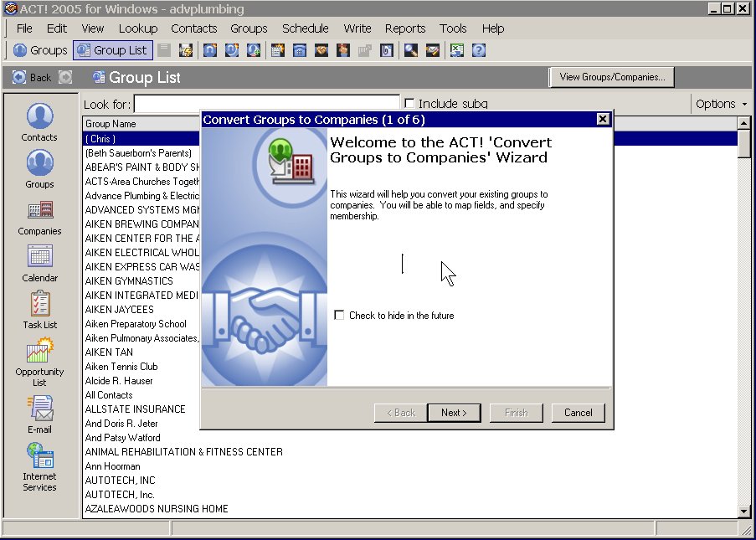This screenshot has width=756, height=540.
Task: Open the File menu
Action: click(24, 28)
